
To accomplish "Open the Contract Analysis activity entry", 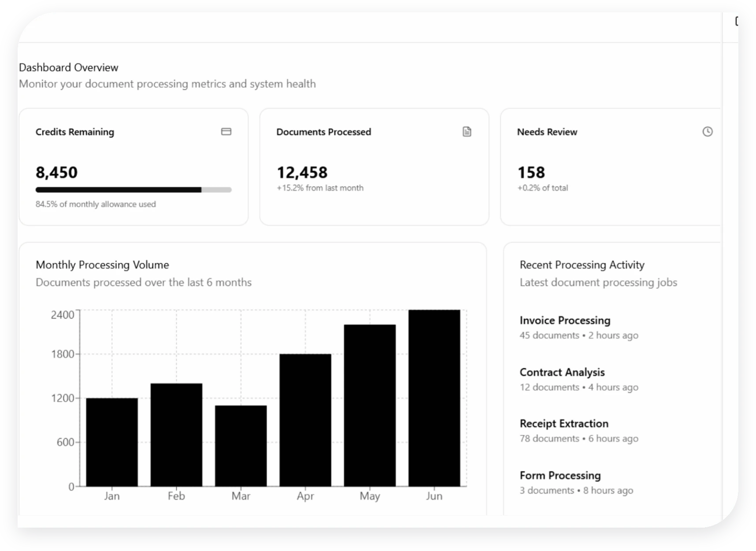I will (562, 372).
